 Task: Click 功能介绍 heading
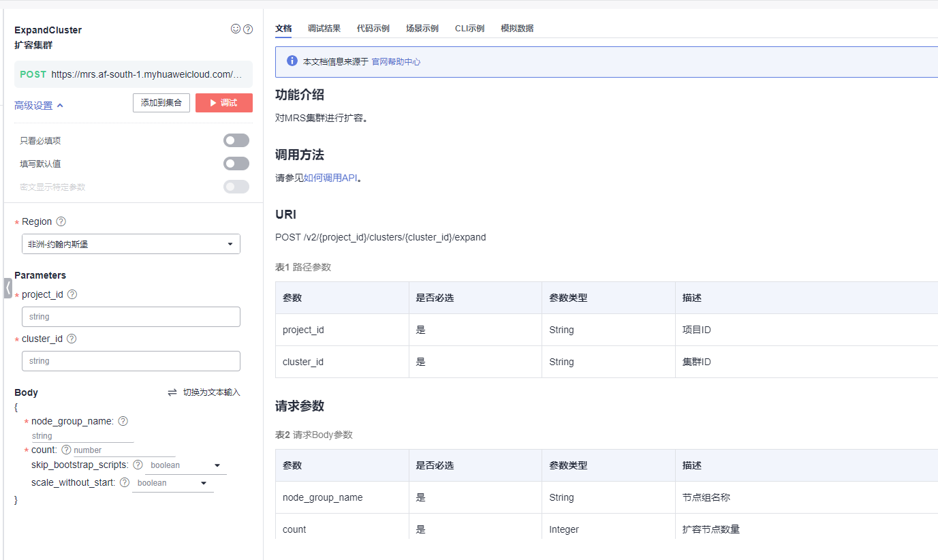point(300,95)
